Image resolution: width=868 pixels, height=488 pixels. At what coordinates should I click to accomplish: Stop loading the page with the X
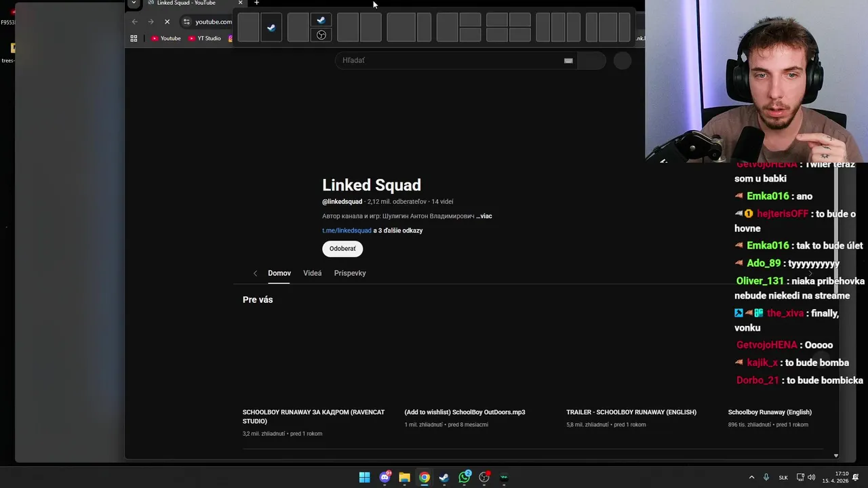(167, 22)
